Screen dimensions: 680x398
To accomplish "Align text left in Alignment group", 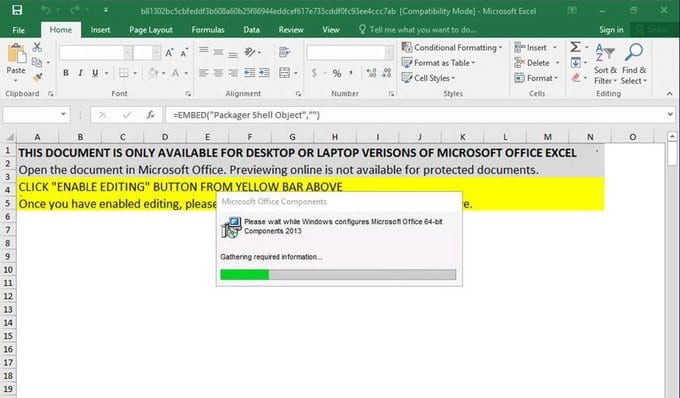I will pyautogui.click(x=204, y=73).
